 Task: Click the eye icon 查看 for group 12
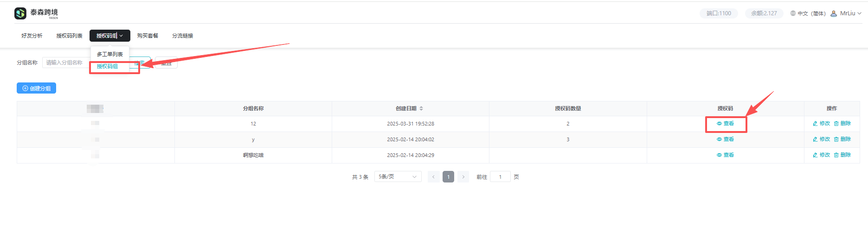725,124
